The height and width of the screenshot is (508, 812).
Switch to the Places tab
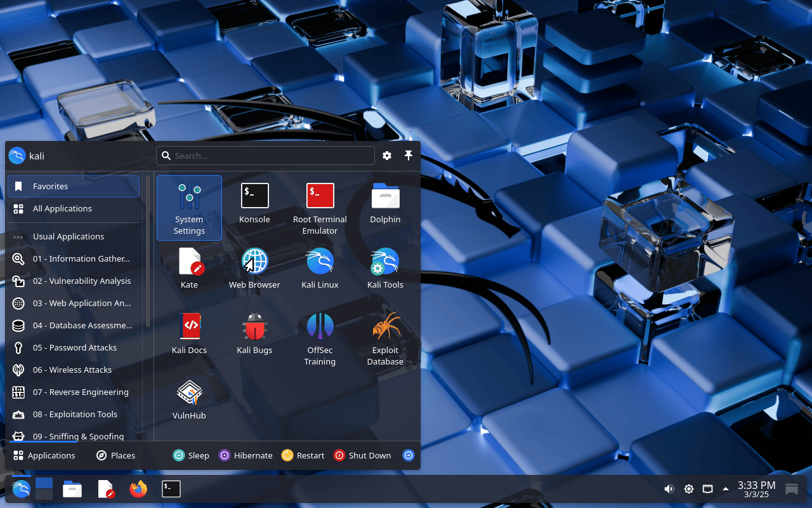(x=115, y=455)
